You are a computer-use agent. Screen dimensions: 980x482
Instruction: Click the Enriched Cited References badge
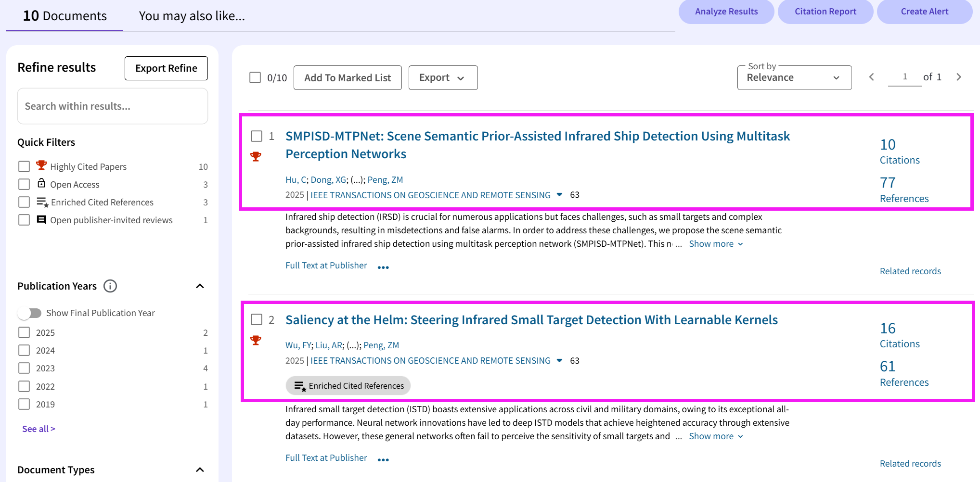tap(348, 386)
